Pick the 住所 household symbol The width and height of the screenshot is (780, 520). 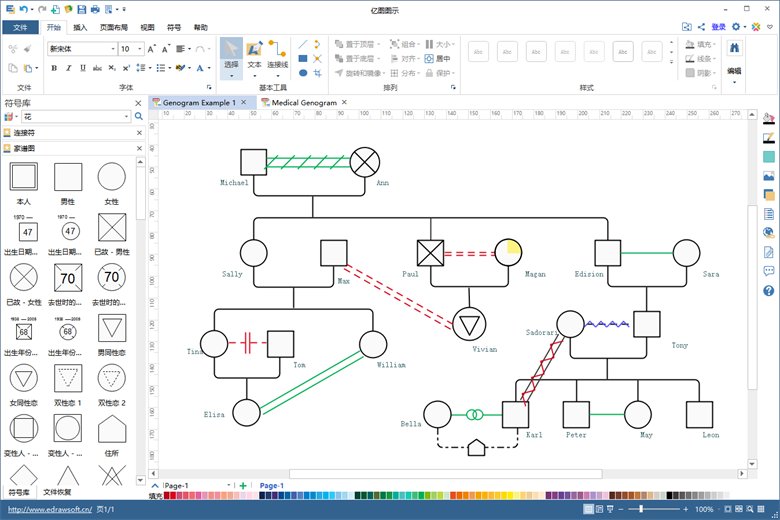pos(112,436)
